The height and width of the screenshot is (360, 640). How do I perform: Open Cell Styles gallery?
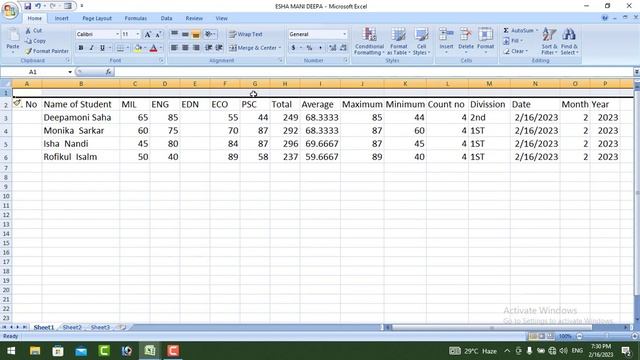[x=421, y=41]
